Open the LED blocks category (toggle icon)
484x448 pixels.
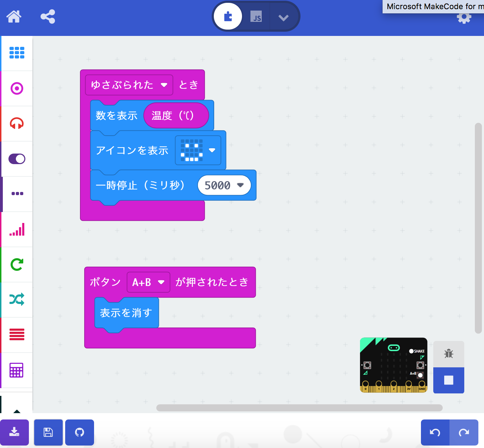17,158
